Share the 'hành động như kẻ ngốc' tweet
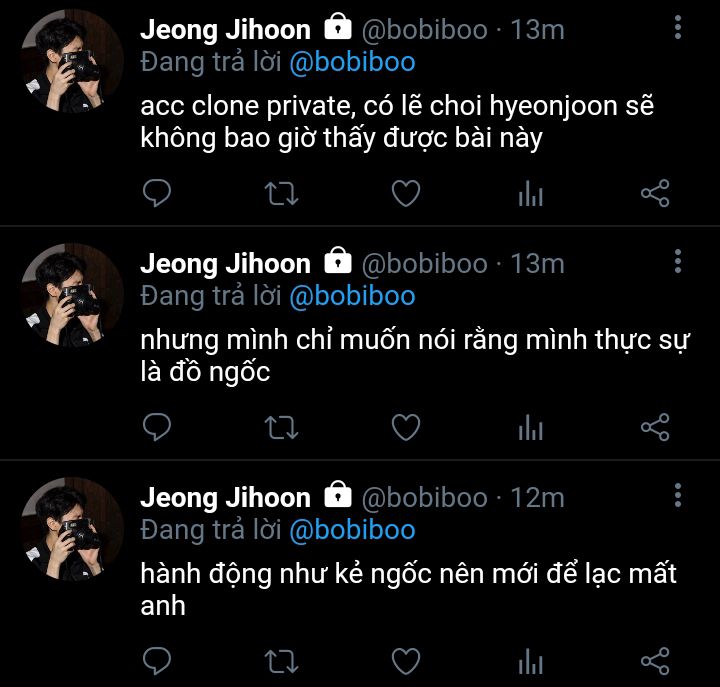This screenshot has width=720, height=687. point(655,661)
